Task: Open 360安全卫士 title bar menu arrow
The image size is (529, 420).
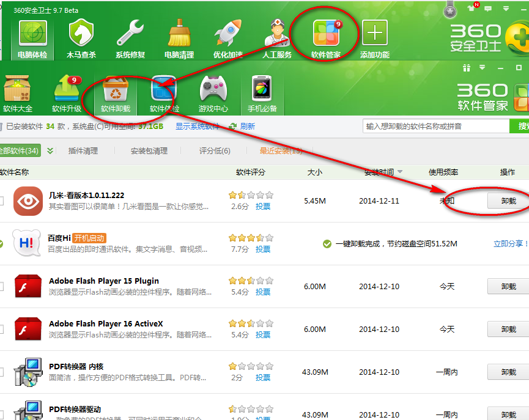Action: [x=506, y=9]
